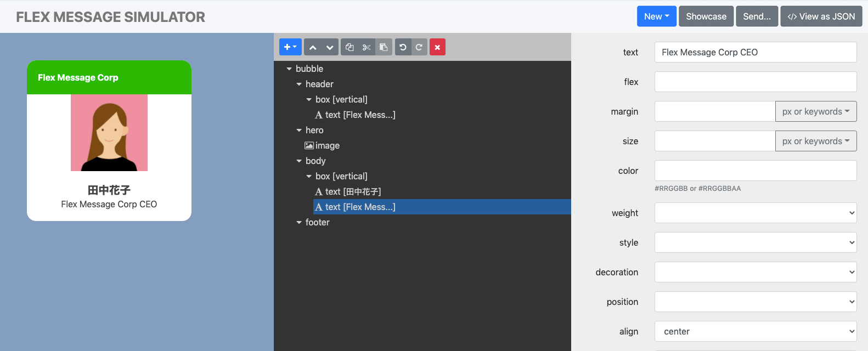Click the undo arrow icon
This screenshot has height=351, width=868.
tap(403, 47)
